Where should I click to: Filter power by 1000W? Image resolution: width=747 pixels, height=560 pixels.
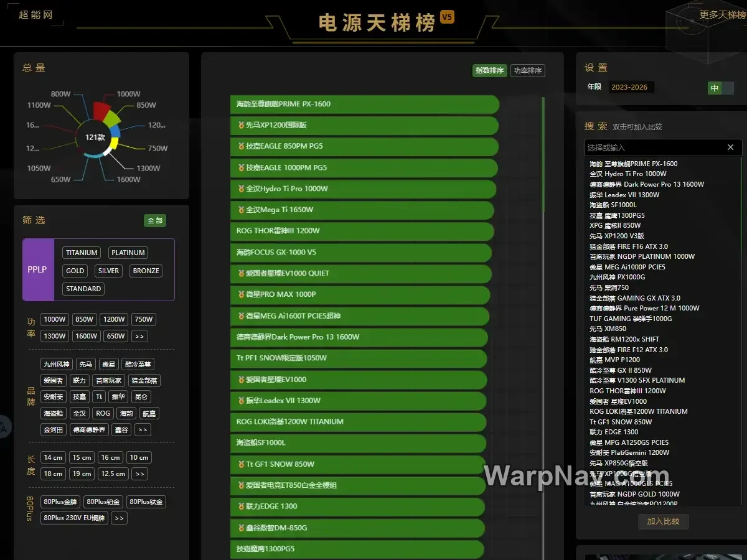click(x=55, y=319)
